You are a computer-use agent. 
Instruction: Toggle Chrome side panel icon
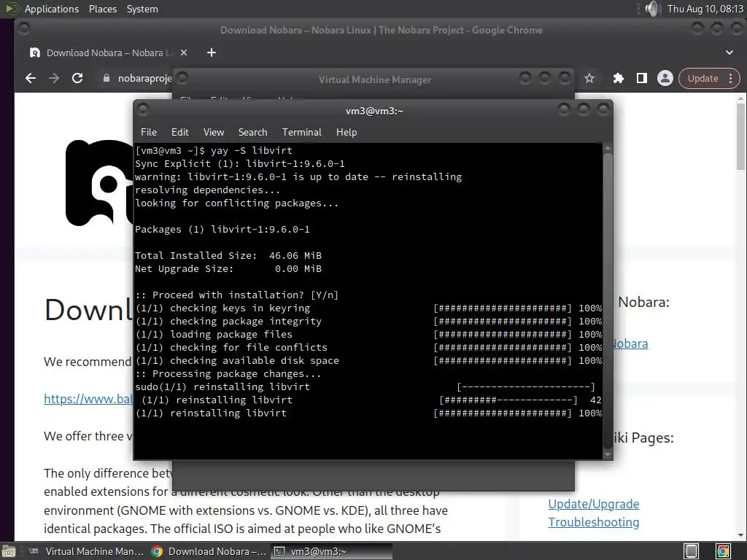[x=642, y=78]
